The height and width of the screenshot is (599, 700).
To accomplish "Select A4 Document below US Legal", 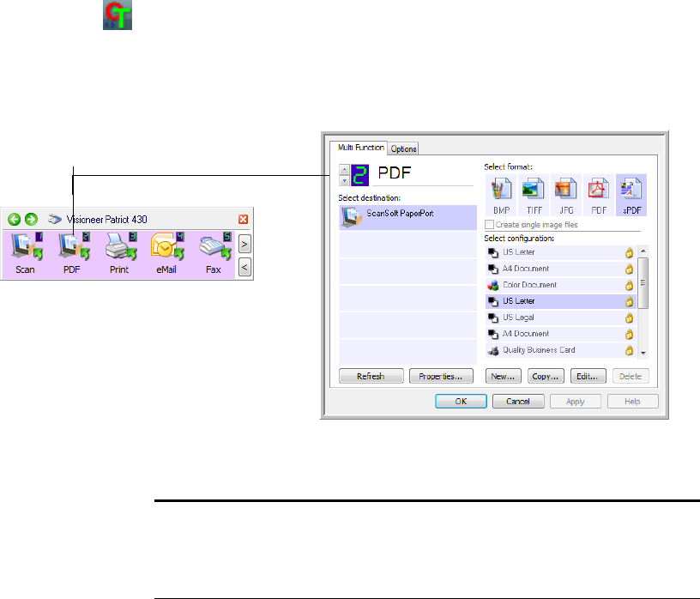I will click(x=561, y=334).
